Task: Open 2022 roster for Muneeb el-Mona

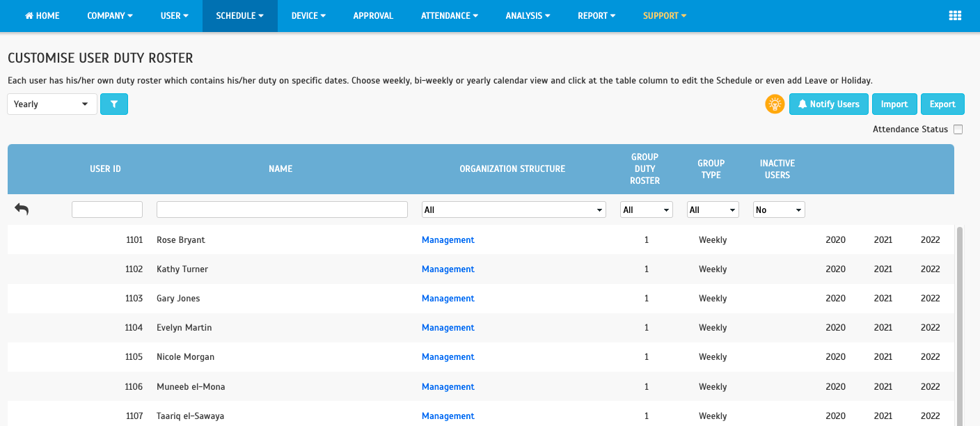Action: tap(930, 386)
